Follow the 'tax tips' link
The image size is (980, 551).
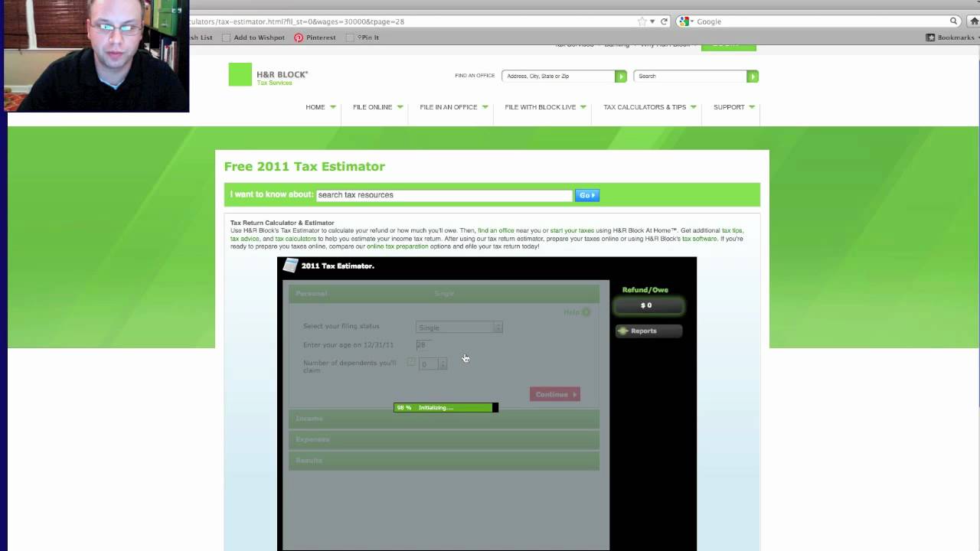[x=732, y=230]
